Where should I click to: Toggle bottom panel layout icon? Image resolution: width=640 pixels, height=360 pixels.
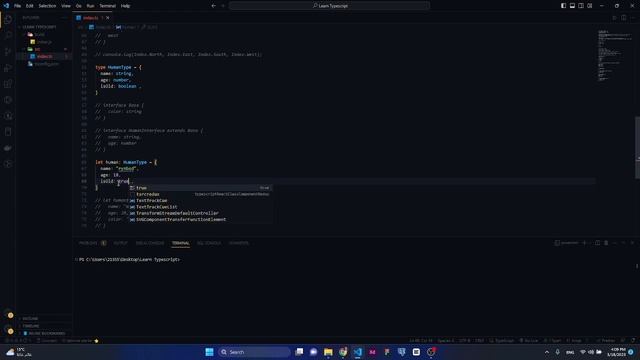(572, 6)
